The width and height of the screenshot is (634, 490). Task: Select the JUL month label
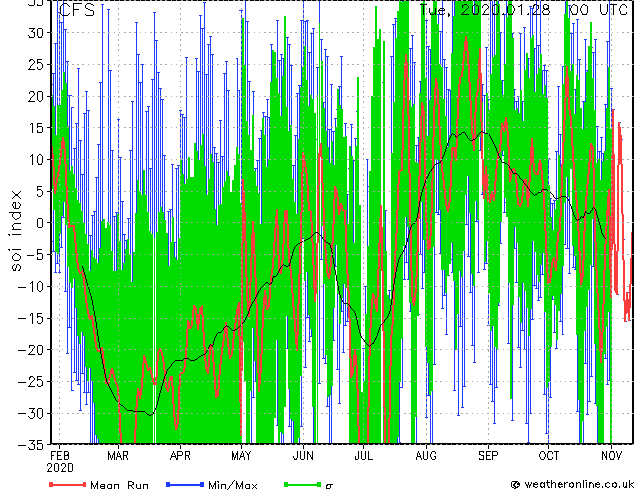(363, 456)
